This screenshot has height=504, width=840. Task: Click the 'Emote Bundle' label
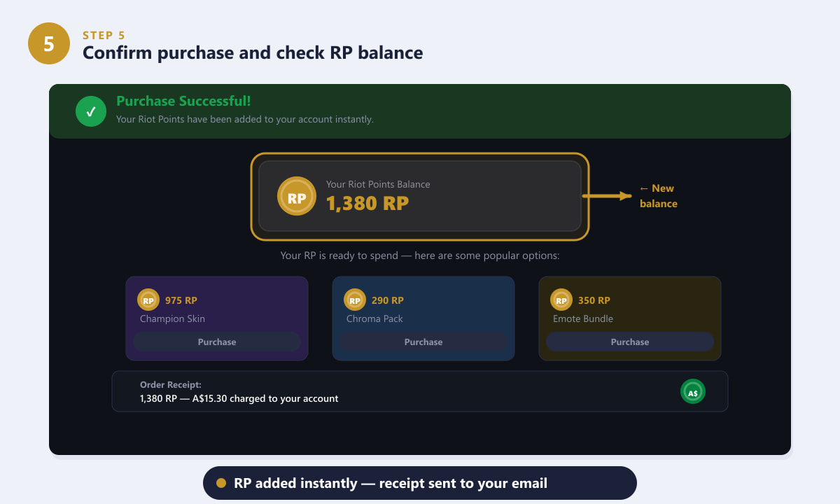coord(583,318)
